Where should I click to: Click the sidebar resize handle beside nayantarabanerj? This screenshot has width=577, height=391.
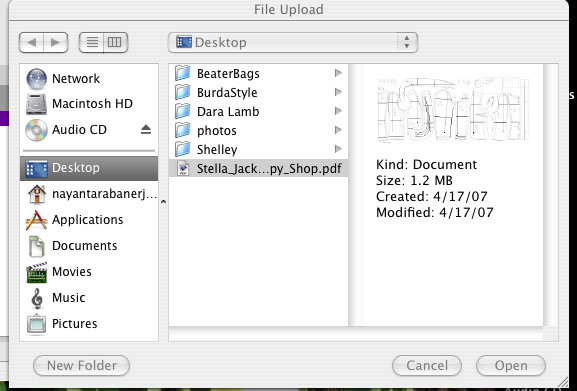[163, 202]
